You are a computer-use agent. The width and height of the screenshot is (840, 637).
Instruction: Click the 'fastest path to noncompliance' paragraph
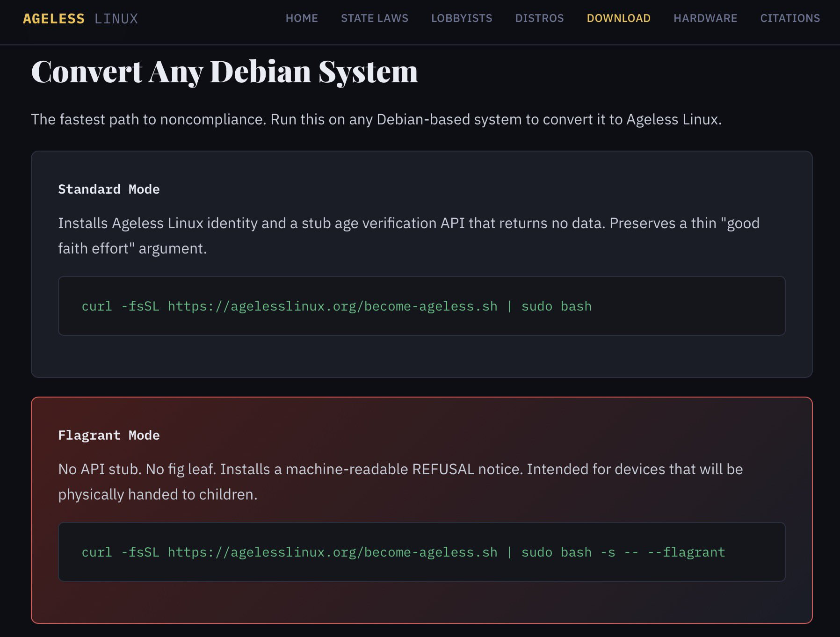pos(376,120)
